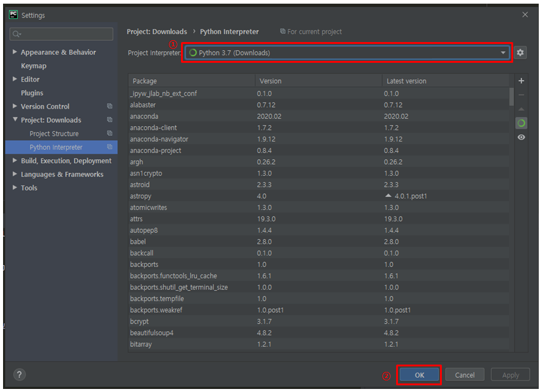Select the autopep8 package row
This screenshot has height=392, width=543.
tap(319, 230)
